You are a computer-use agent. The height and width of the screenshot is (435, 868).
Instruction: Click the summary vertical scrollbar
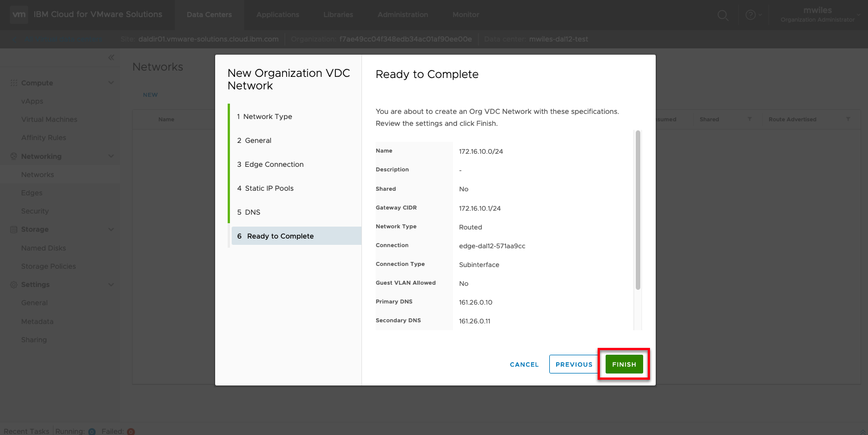pos(638,211)
